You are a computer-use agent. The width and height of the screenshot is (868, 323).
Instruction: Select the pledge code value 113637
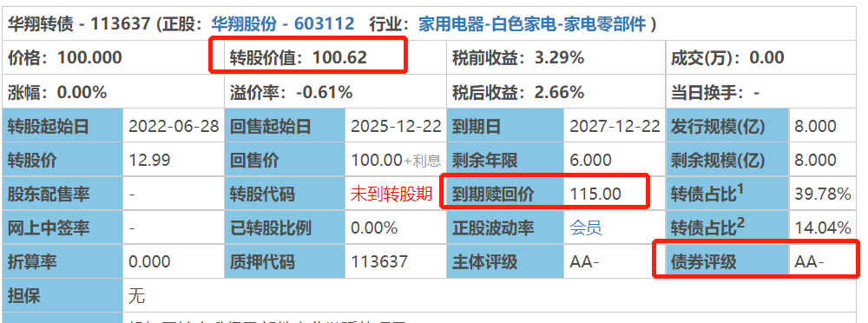tap(379, 261)
